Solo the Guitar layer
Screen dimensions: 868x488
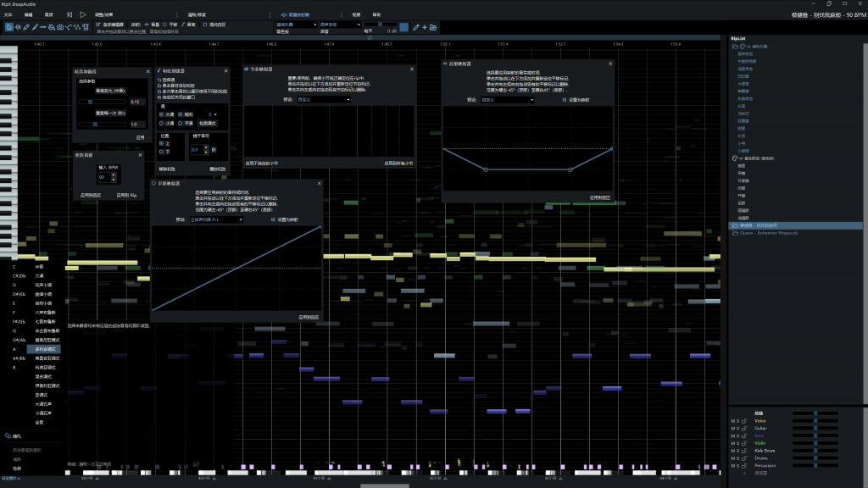pyautogui.click(x=737, y=428)
